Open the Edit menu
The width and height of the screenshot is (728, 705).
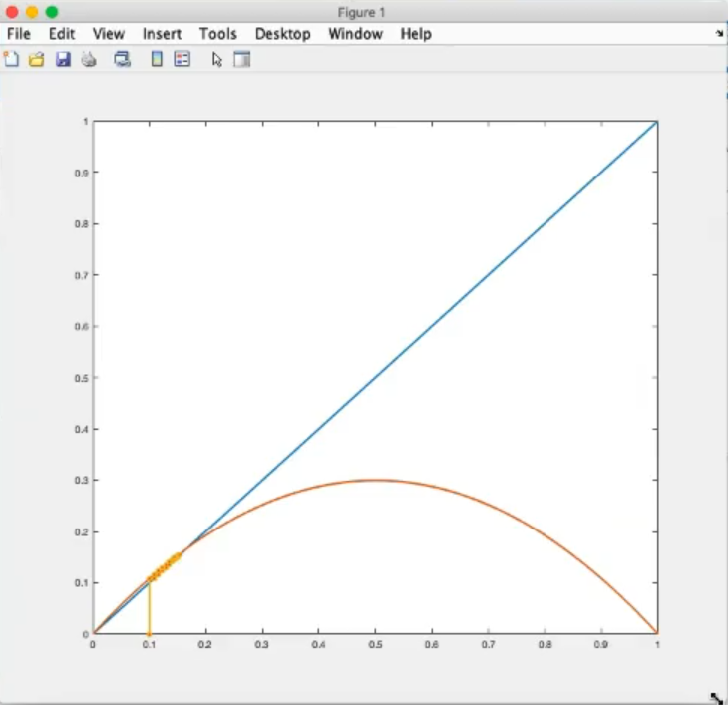(x=62, y=34)
